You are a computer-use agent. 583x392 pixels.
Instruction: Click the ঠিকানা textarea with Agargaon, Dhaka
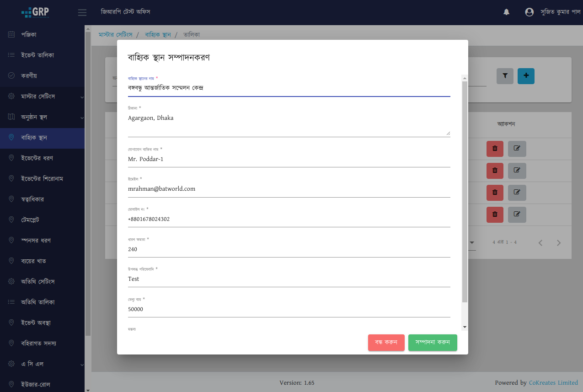click(289, 124)
